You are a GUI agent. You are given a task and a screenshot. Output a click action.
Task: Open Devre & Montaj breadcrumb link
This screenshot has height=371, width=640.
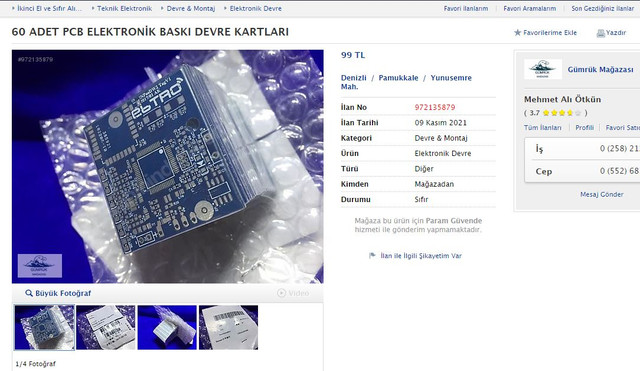191,8
